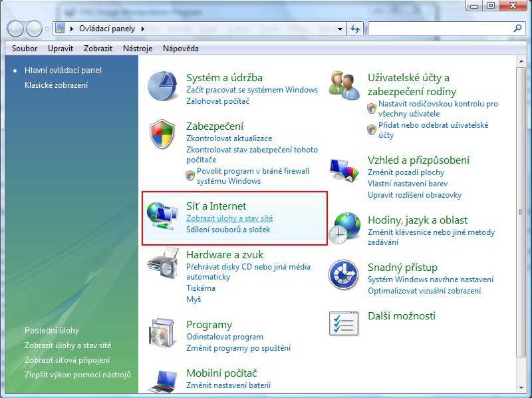Click shield icon beside Přidat nebo odebrat uživatelské účty

click(372, 129)
